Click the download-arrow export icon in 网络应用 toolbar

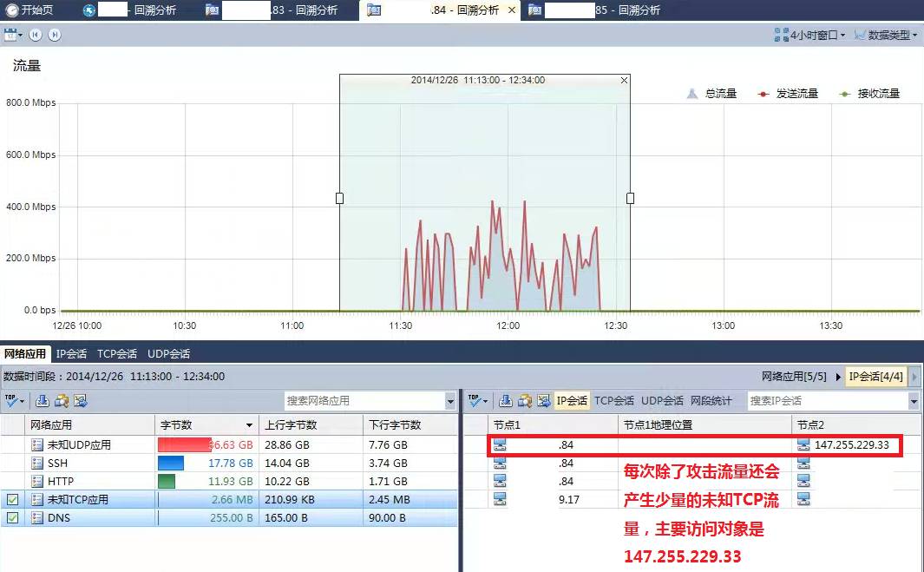coord(43,401)
